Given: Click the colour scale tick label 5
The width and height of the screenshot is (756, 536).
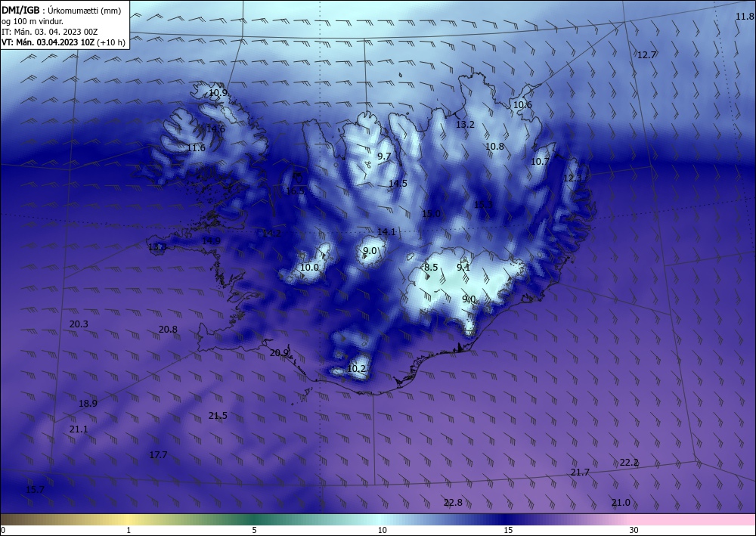Looking at the screenshot, I should 254,530.
